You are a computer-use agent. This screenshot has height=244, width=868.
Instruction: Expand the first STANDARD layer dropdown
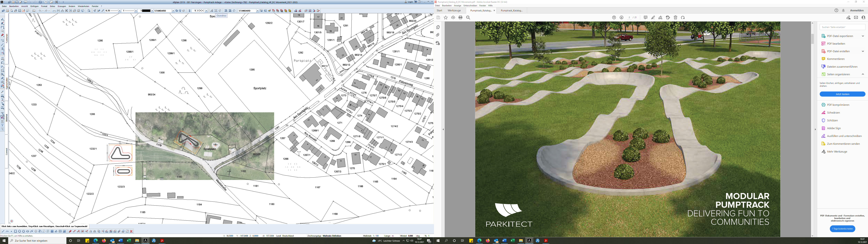[x=173, y=11]
